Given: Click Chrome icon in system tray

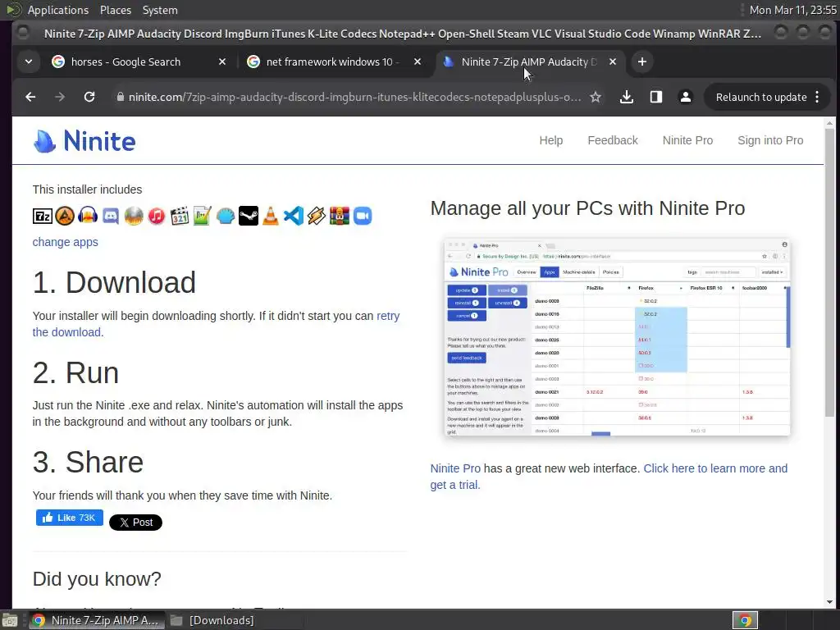Looking at the screenshot, I should (745, 620).
